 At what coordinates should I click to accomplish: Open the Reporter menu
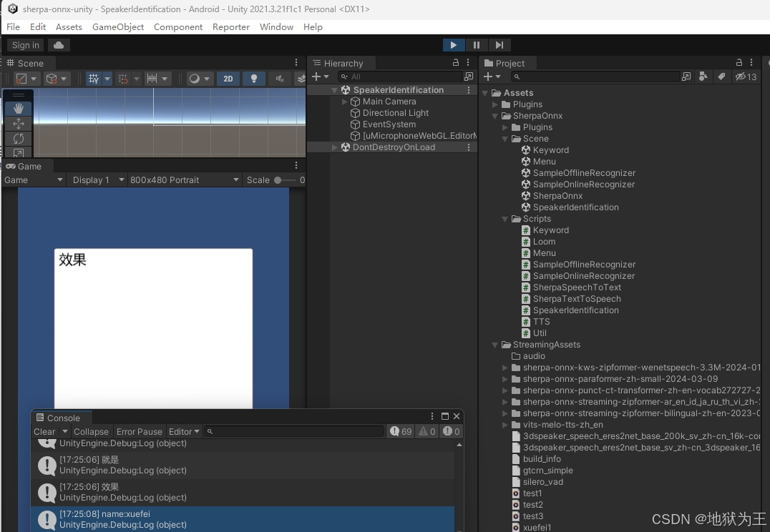pyautogui.click(x=231, y=27)
